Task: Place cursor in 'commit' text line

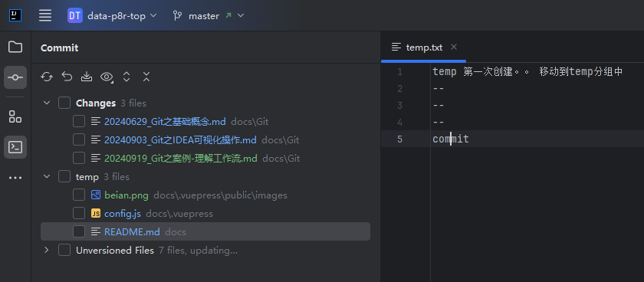Action: point(451,139)
